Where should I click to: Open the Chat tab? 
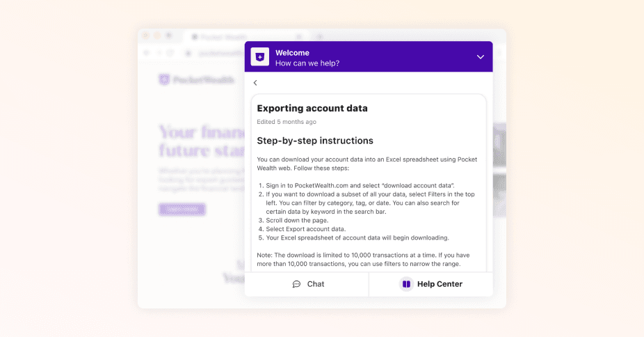point(307,284)
